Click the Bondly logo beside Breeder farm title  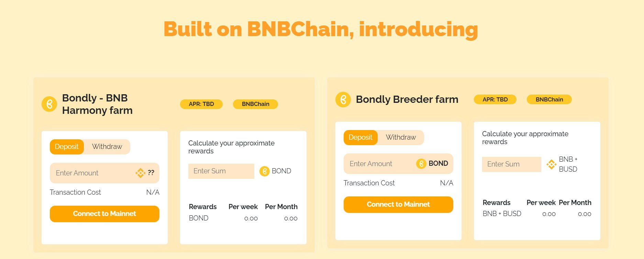pyautogui.click(x=343, y=100)
